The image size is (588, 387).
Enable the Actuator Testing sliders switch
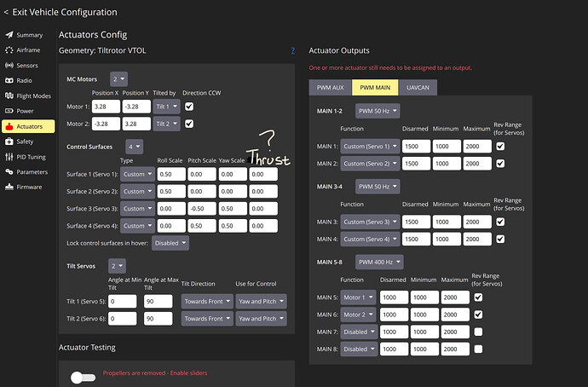tap(83, 376)
